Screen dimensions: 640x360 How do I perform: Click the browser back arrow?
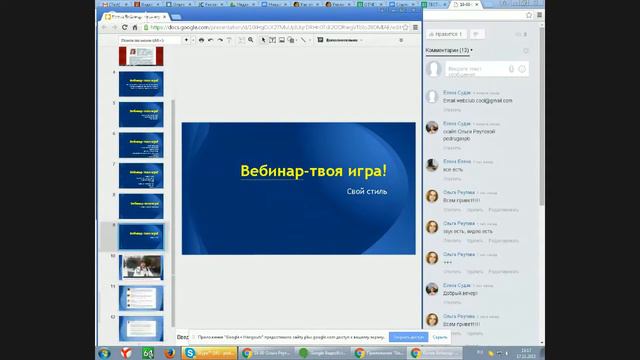[104, 27]
